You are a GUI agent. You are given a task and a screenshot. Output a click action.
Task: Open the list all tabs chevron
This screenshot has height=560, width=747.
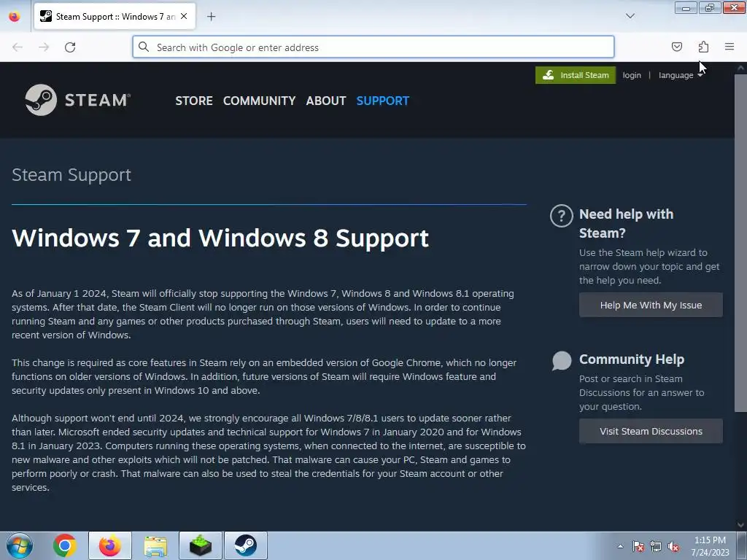[630, 16]
